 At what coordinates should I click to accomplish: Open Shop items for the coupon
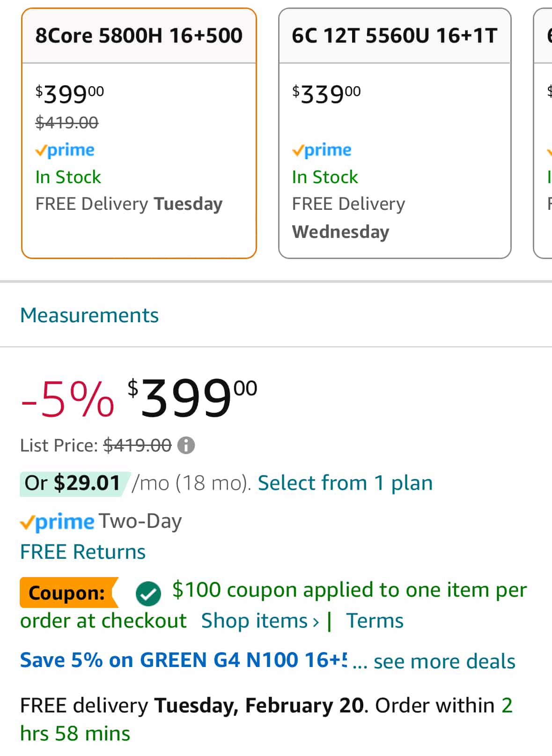tap(260, 621)
